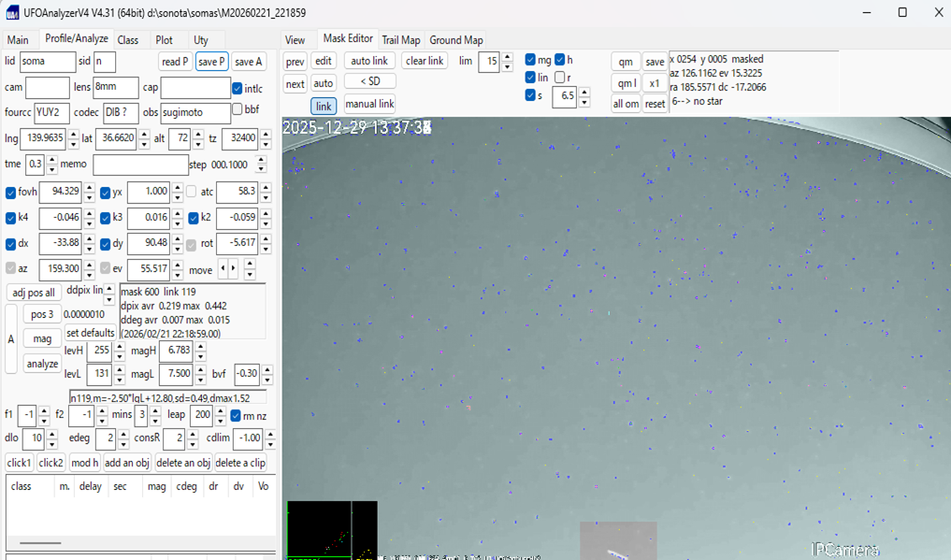Enable the 'bbf' checkbox
Image resolution: width=951 pixels, height=560 pixels.
point(238,109)
